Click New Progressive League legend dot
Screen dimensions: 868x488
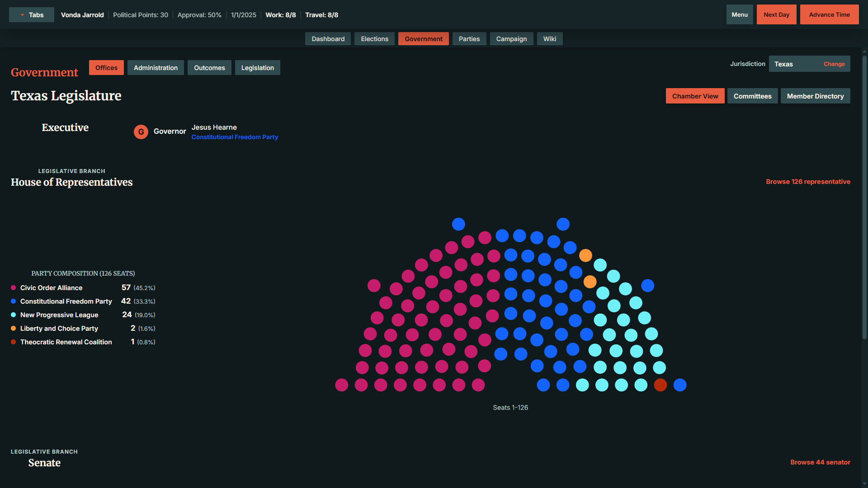pyautogui.click(x=14, y=315)
